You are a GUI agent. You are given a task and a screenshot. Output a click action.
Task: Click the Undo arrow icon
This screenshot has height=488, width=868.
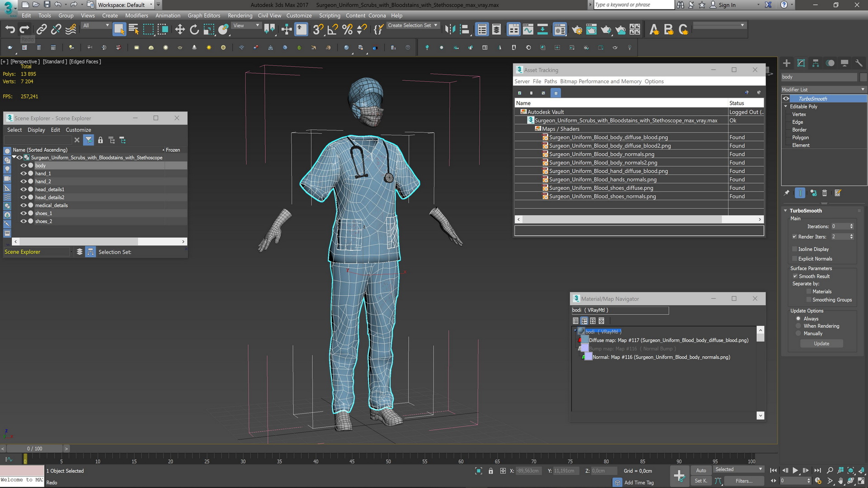pyautogui.click(x=10, y=30)
